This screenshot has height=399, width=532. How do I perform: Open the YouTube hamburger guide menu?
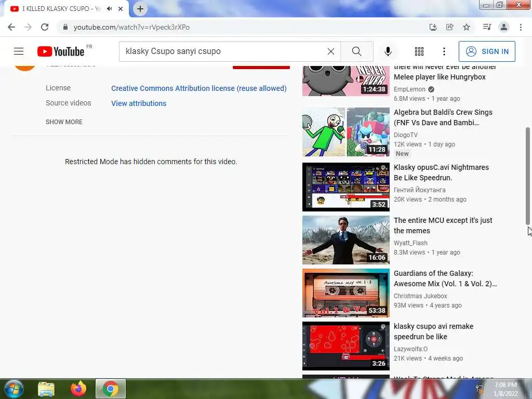click(x=19, y=51)
